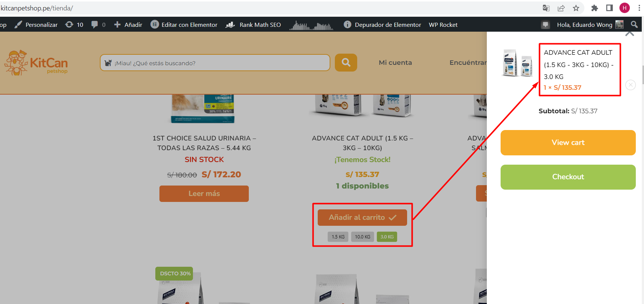Click the SIN STOCK label
This screenshot has height=304, width=644.
click(x=204, y=159)
